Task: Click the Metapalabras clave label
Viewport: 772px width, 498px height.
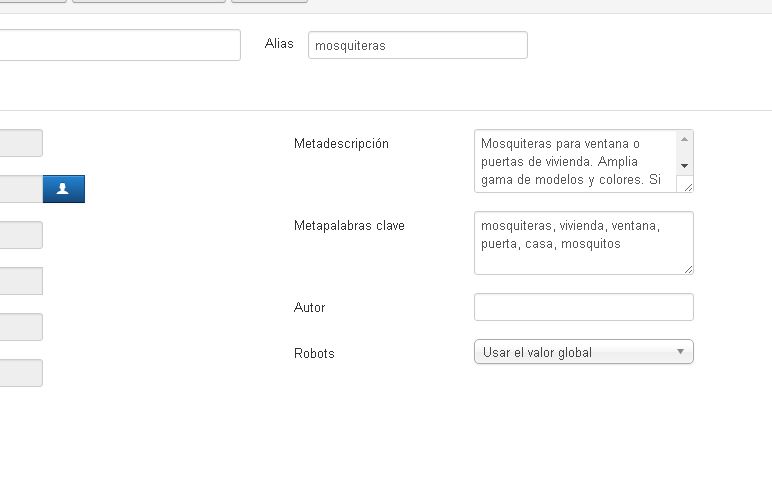Action: coord(349,226)
